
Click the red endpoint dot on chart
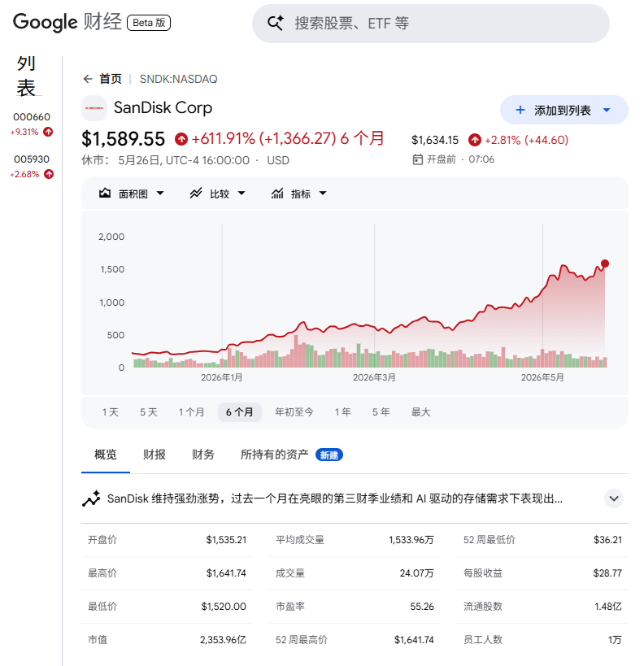tap(605, 263)
